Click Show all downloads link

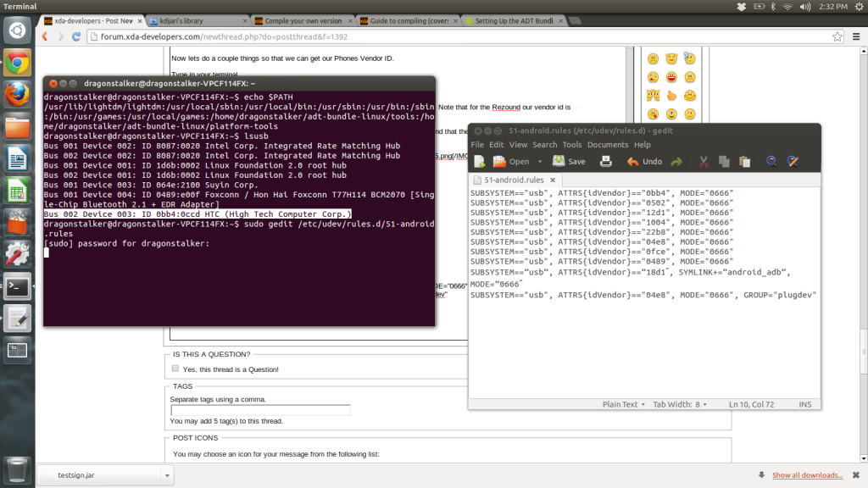point(807,475)
